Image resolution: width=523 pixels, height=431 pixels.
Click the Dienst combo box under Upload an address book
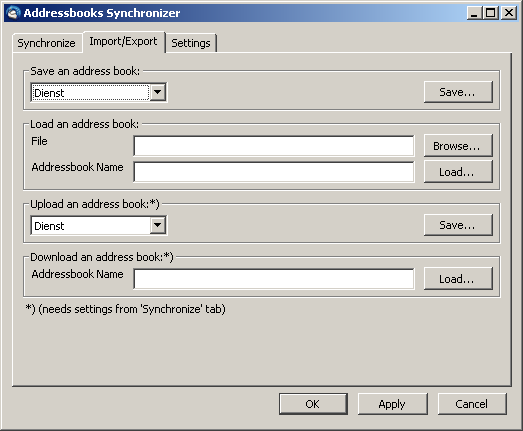(x=99, y=226)
